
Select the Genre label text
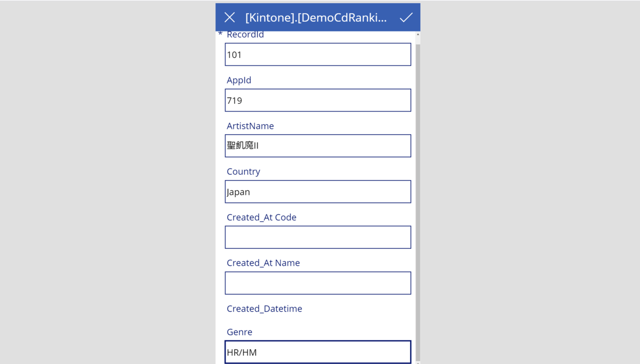click(239, 332)
